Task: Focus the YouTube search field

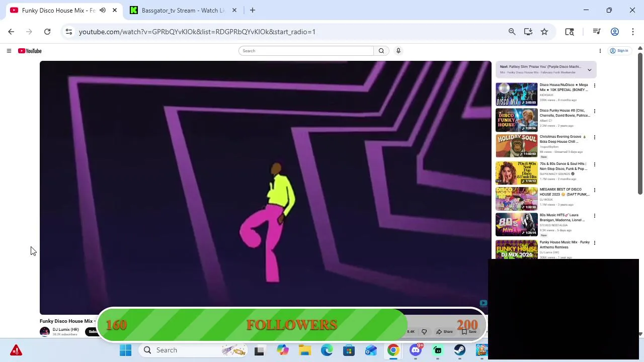Action: (x=306, y=51)
